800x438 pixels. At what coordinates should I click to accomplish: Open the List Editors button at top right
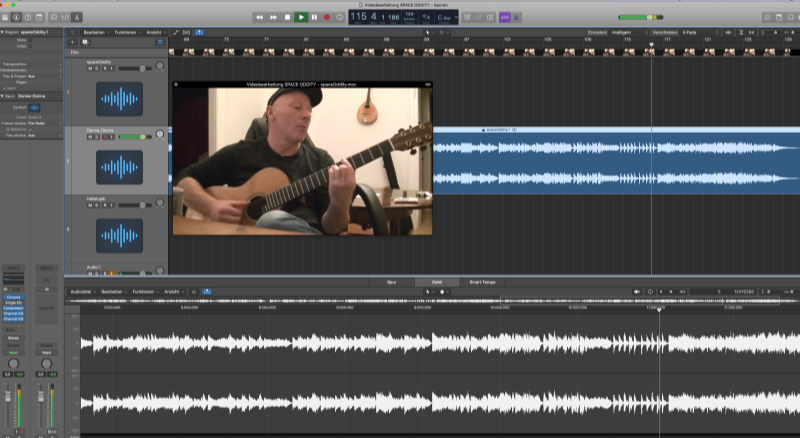(x=767, y=17)
